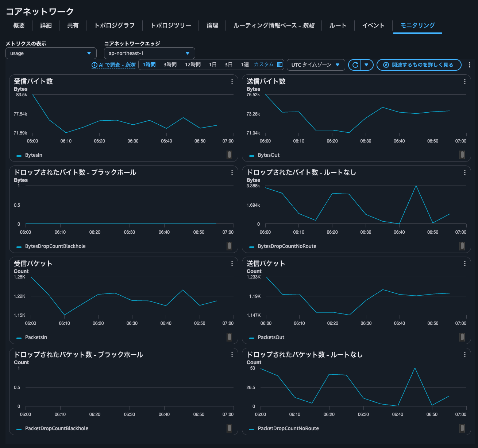
Task: Click the refresh metrics icon
Action: click(355, 65)
